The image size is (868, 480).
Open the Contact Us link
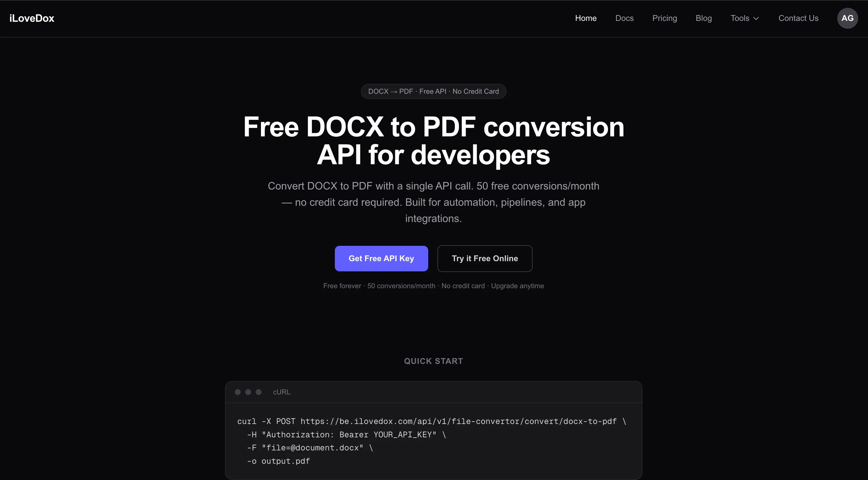pos(798,18)
